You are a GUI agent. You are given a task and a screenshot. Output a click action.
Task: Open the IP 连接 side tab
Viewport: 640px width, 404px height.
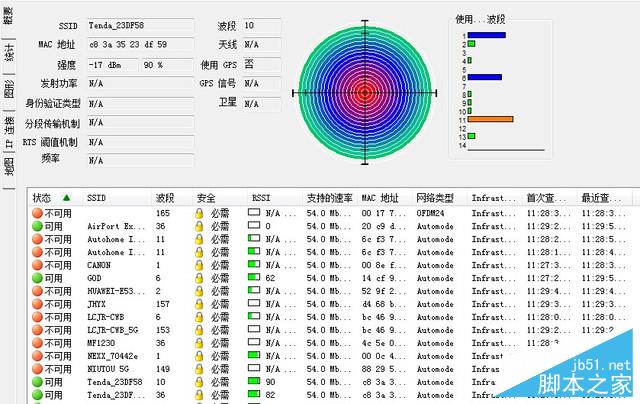8,131
